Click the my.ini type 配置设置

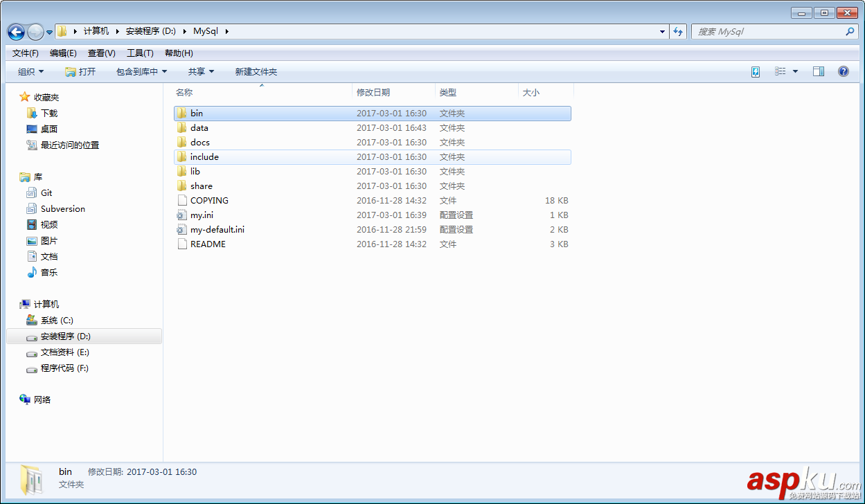point(456,215)
